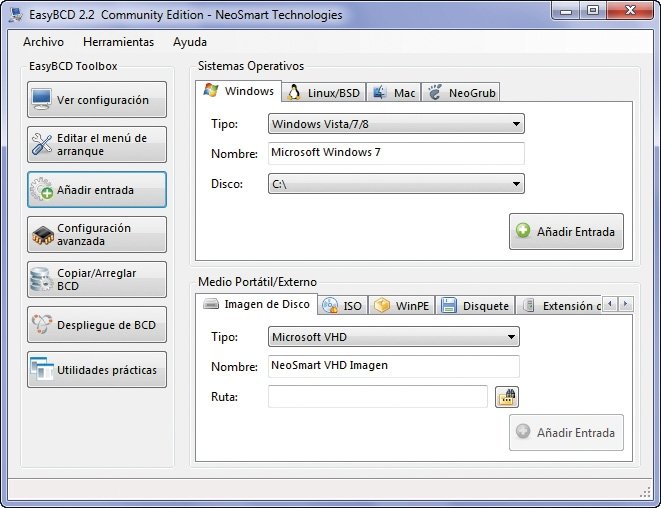Click the green plus icon on Añadir Entrada
The height and width of the screenshot is (508, 661).
click(x=523, y=231)
